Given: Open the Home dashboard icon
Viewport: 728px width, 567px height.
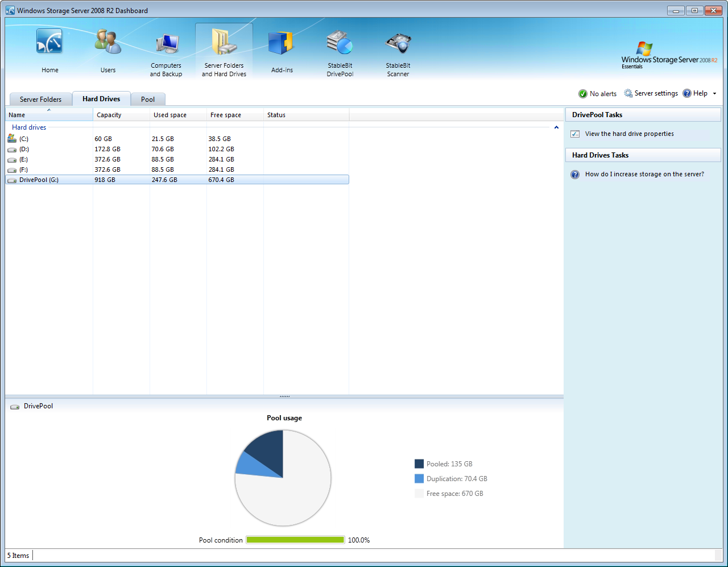Looking at the screenshot, I should click(x=49, y=42).
